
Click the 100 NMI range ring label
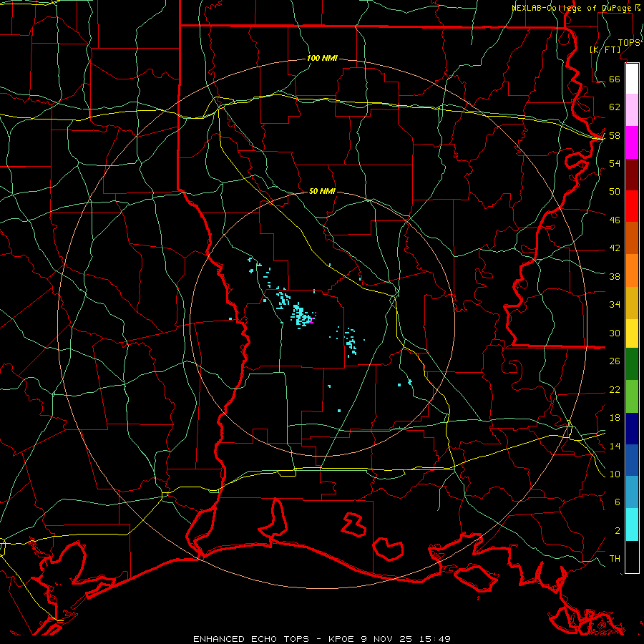tap(322, 58)
